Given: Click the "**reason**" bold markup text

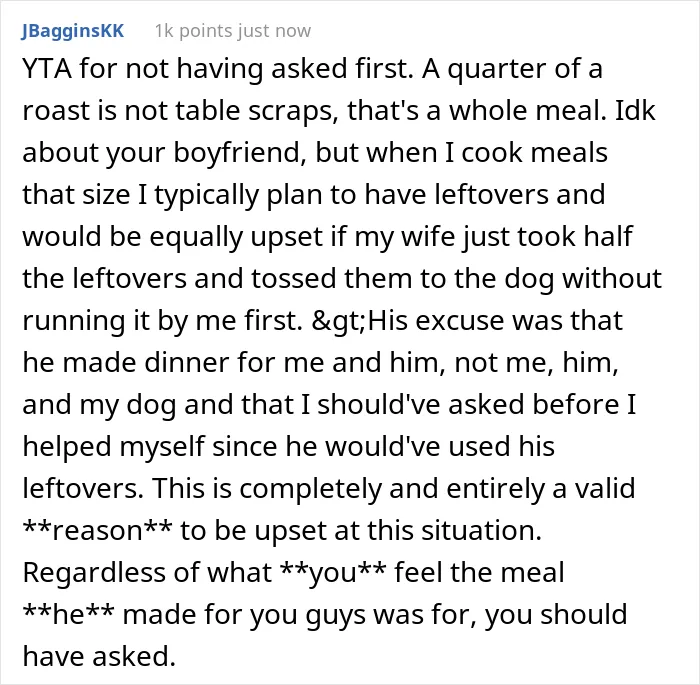Looking at the screenshot, I should coord(97,530).
